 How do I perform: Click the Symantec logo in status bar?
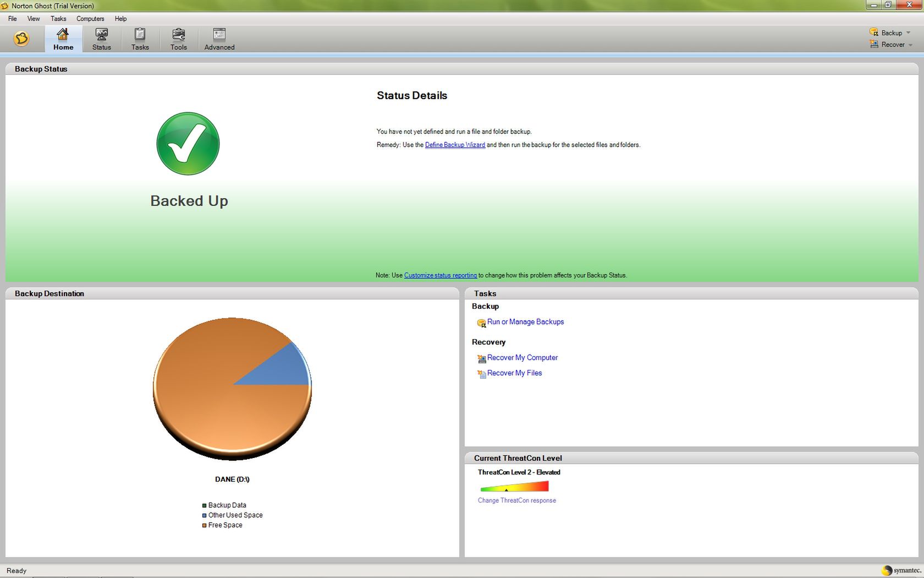[901, 570]
